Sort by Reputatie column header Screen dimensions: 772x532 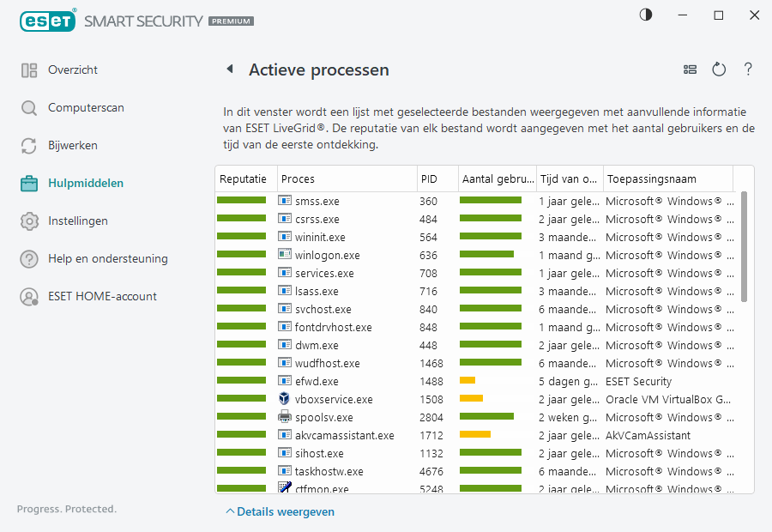(x=243, y=179)
